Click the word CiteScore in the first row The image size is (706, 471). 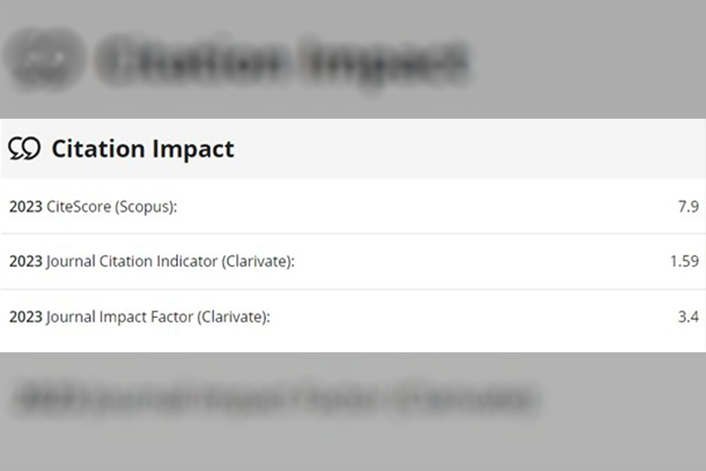79,207
